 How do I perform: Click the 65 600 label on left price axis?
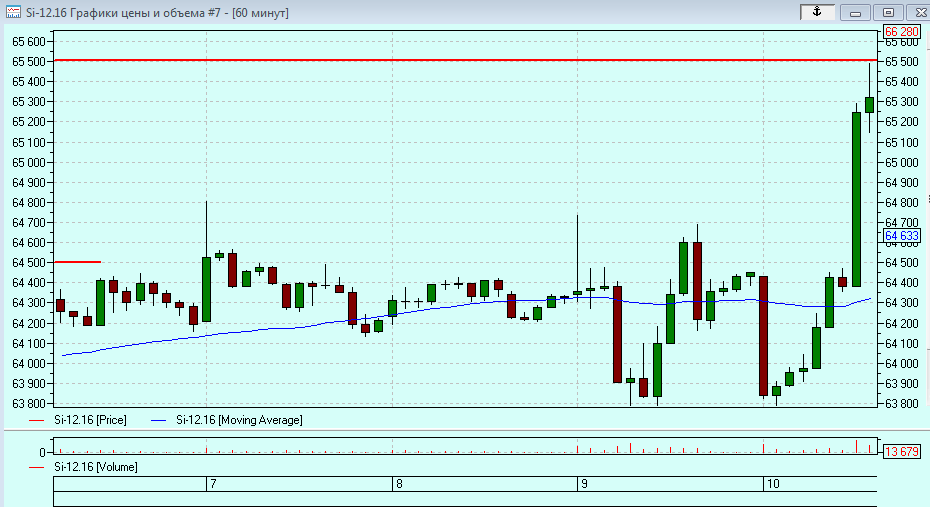28,42
